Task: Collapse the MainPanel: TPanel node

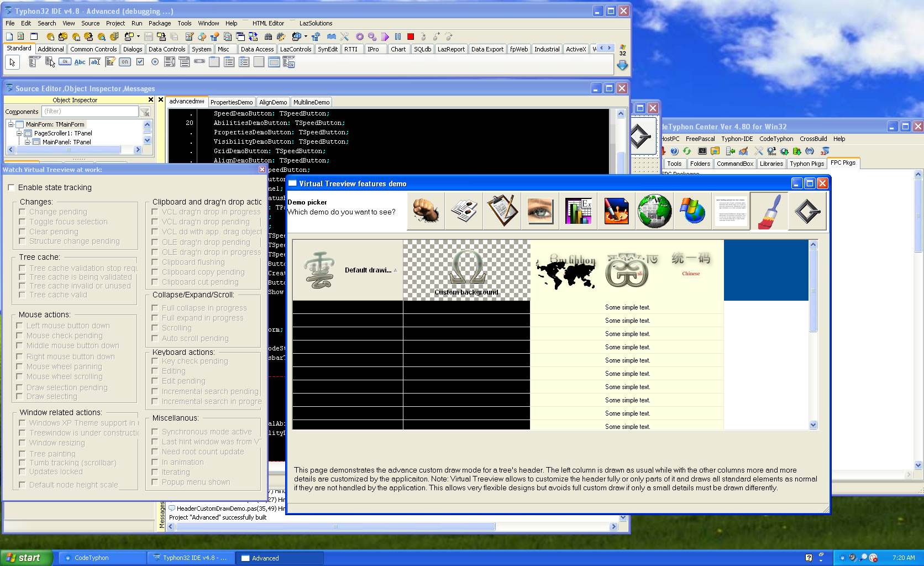Action: click(27, 142)
